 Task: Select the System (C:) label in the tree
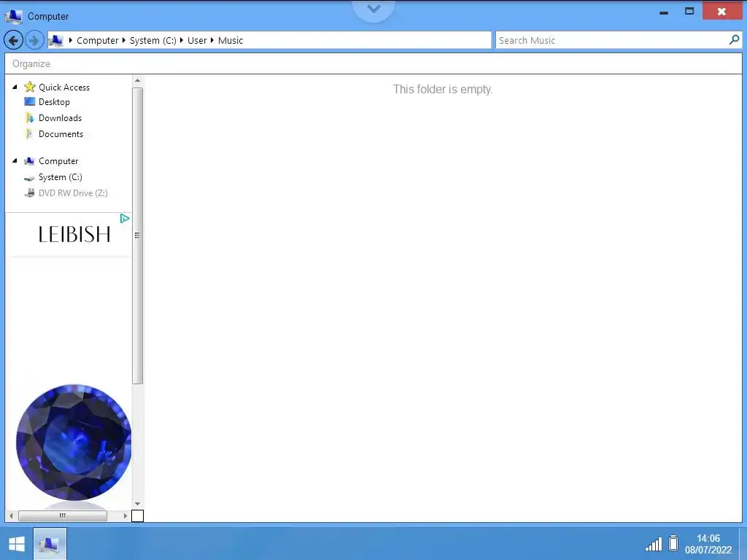[x=60, y=177]
